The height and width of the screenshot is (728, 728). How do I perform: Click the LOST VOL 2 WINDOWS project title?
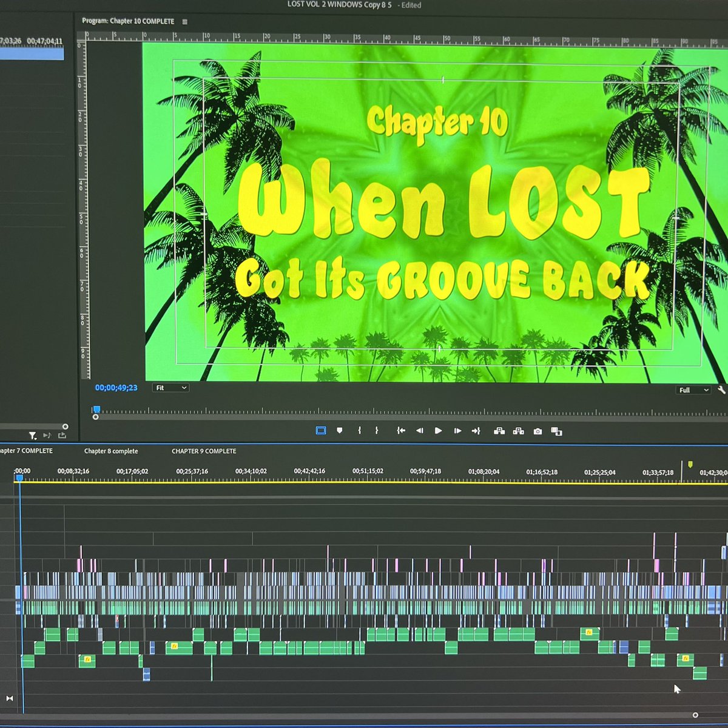(339, 5)
